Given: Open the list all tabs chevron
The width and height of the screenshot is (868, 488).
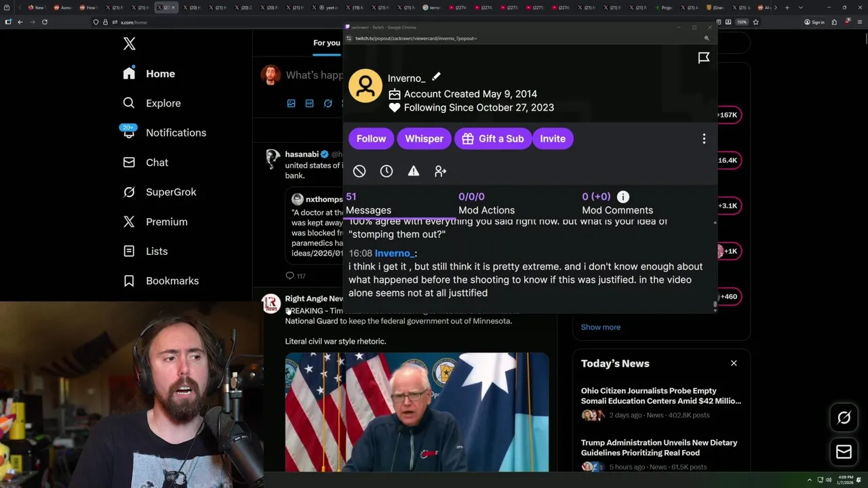Looking at the screenshot, I should (800, 7).
